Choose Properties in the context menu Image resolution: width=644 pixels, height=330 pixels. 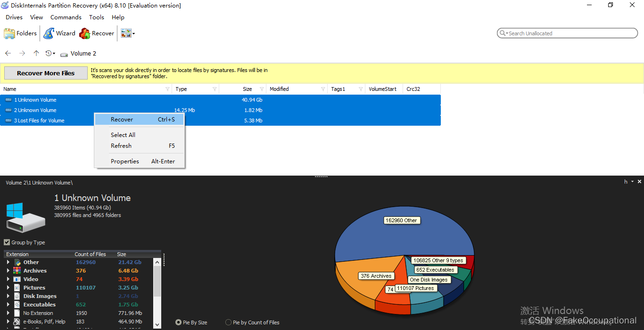pos(139,161)
